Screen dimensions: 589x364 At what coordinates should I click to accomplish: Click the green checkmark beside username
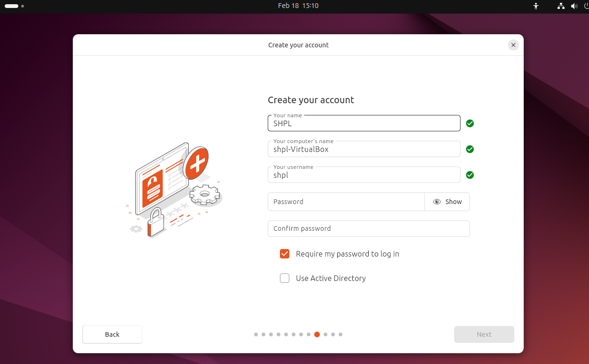470,175
